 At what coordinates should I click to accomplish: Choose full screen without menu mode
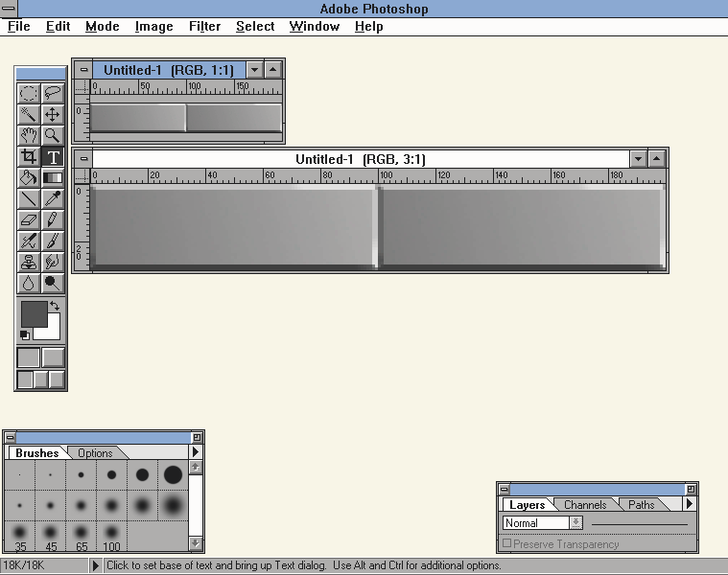(57, 379)
